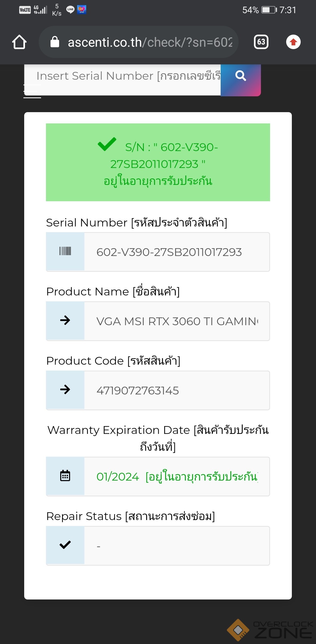Tap the green warranty status banner
This screenshot has height=644, width=316.
[158, 162]
